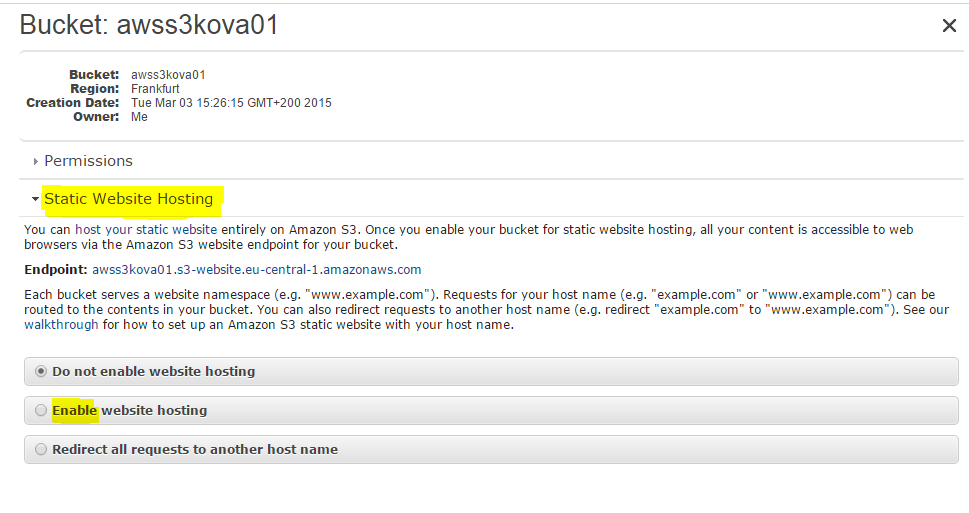This screenshot has width=969, height=513.
Task: Click the Owner value 'Me'
Action: (139, 117)
